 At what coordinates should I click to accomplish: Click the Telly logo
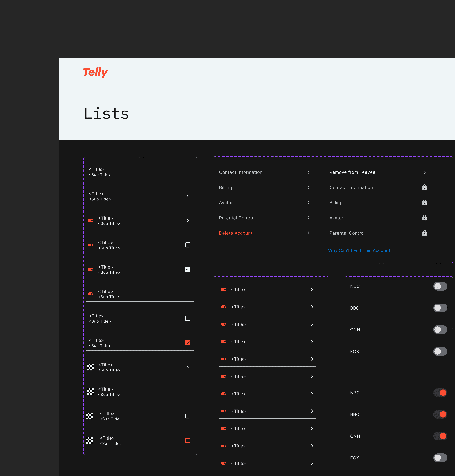coord(95,72)
